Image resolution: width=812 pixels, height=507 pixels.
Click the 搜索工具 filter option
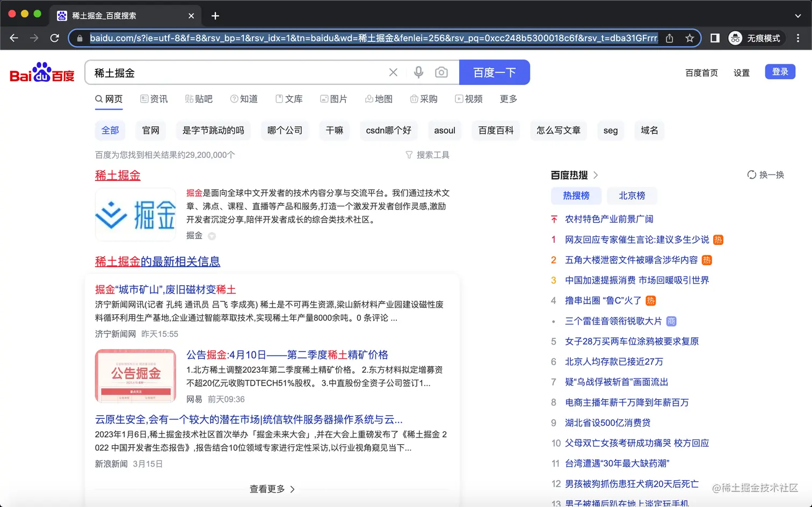(x=427, y=155)
